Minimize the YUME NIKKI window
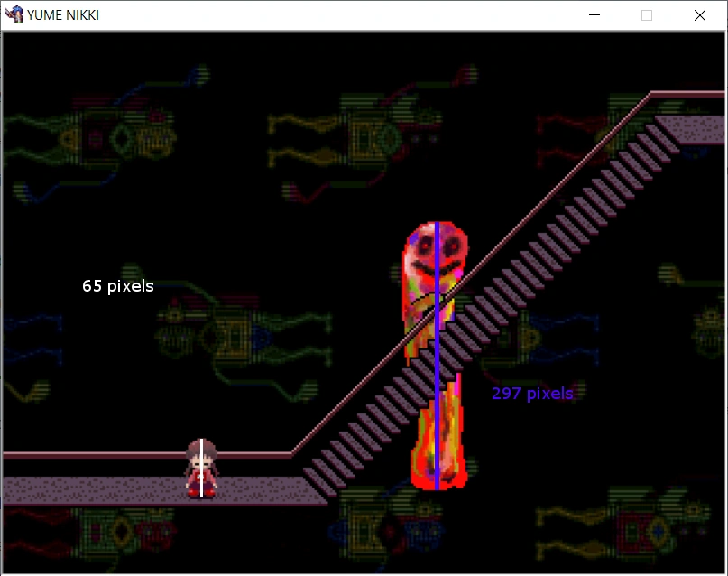The image size is (728, 576). coord(594,15)
